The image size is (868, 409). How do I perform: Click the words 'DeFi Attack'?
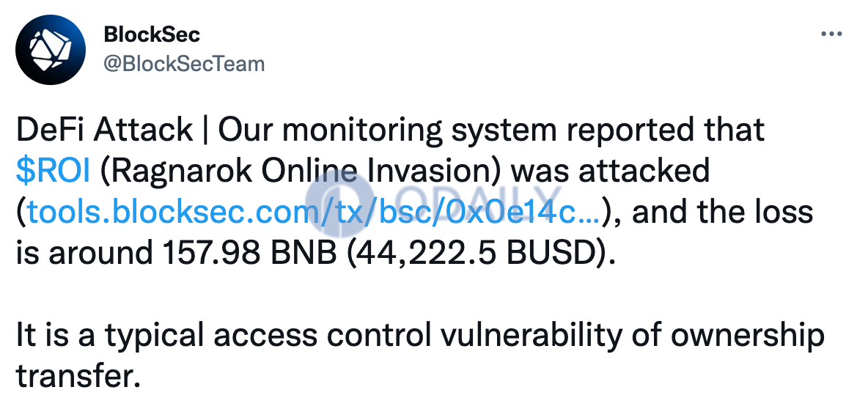[x=105, y=130]
